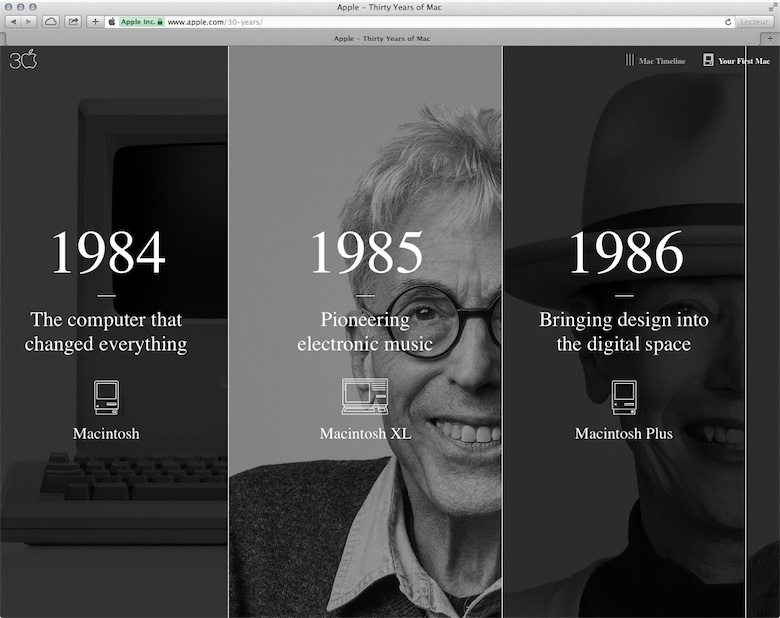
Task: Click the Macintosh Plus label
Action: [x=624, y=434]
